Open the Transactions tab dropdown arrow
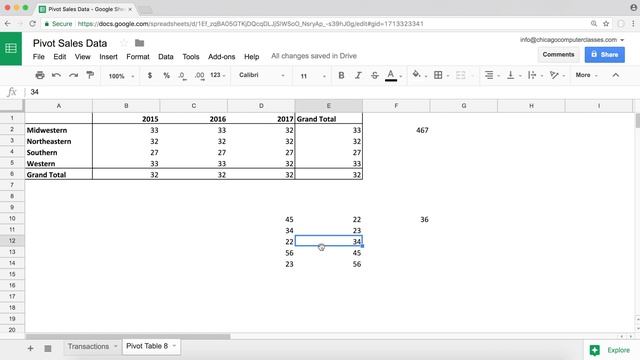This screenshot has width=640, height=360. pos(116,347)
